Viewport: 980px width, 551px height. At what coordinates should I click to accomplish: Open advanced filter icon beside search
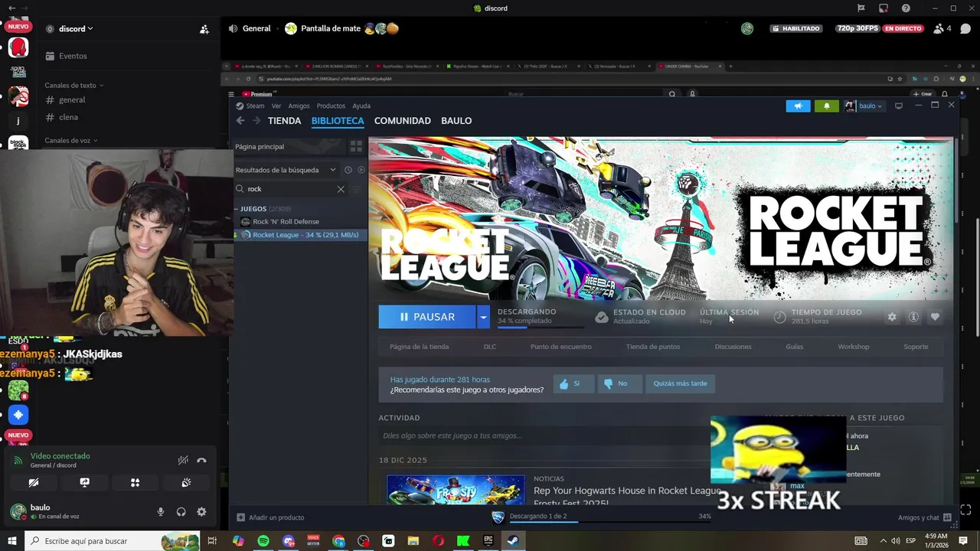(x=356, y=189)
